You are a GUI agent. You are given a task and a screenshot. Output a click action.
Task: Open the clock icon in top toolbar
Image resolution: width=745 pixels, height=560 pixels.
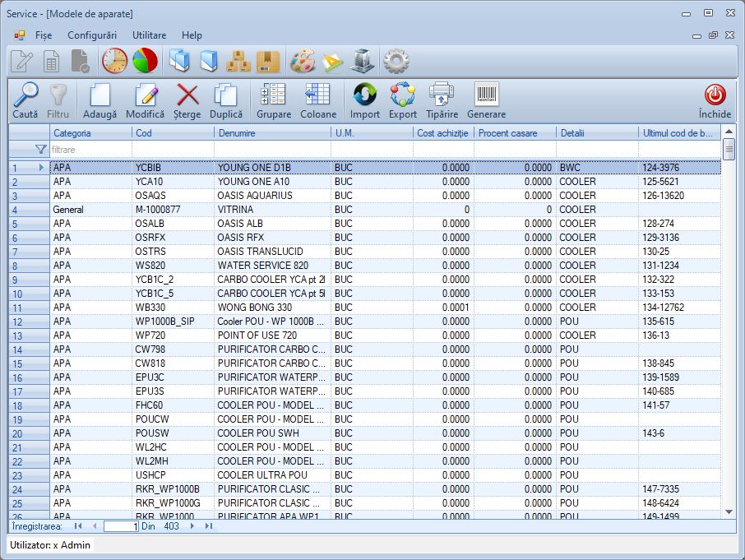coord(114,61)
